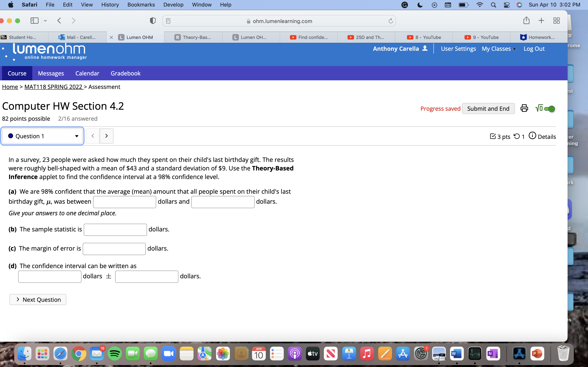Open the Safari share sheet icon
The image size is (588, 367).
tap(526, 21)
